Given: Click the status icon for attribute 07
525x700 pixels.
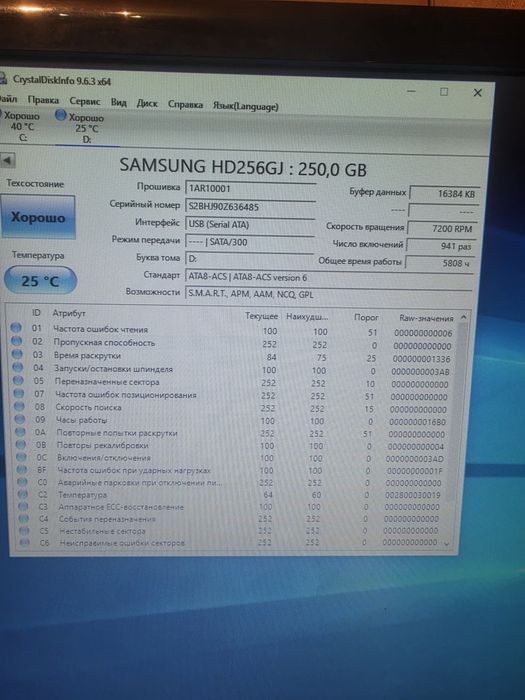Looking at the screenshot, I should [19, 393].
